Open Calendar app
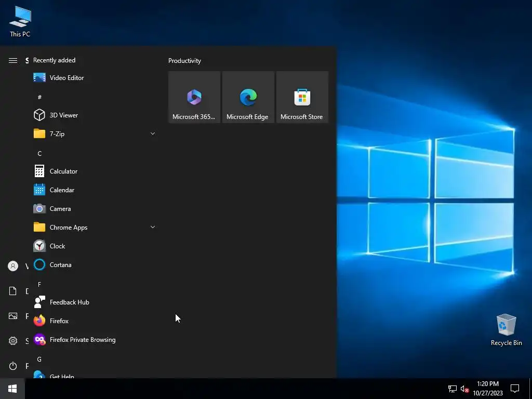Viewport: 532px width, 399px height. pos(95,190)
